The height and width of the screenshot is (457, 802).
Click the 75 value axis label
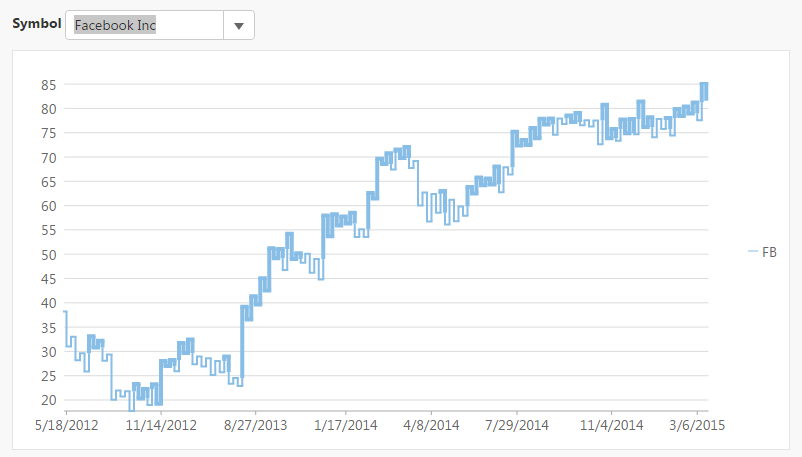tap(49, 133)
